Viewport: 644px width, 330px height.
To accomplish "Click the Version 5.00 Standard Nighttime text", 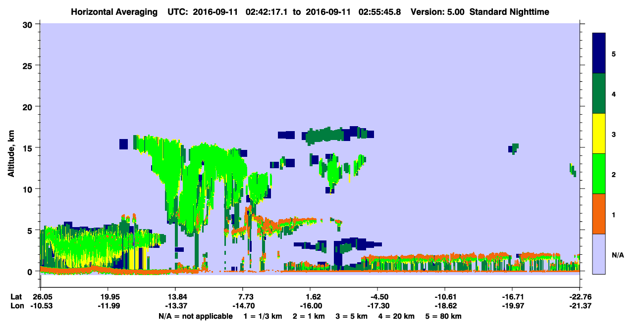I will coord(480,11).
